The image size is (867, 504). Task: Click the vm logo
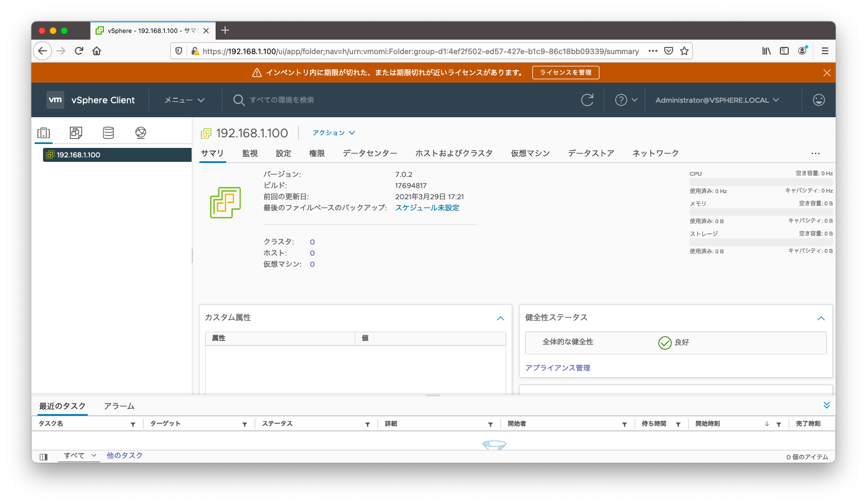click(55, 100)
